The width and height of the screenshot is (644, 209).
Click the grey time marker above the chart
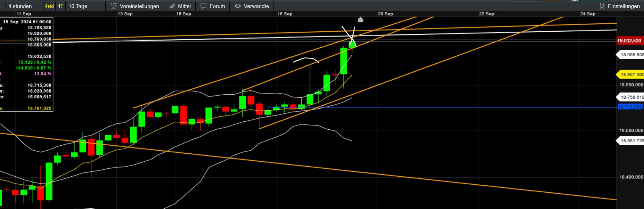click(360, 19)
